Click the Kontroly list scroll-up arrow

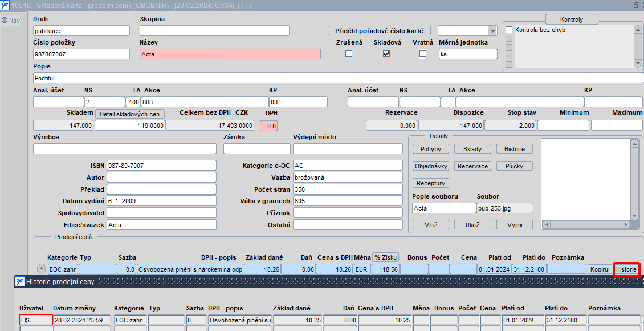coord(637,30)
